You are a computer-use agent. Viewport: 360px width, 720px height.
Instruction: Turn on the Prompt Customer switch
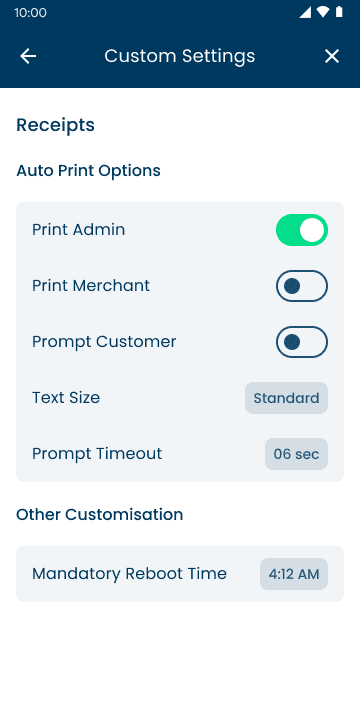302,342
